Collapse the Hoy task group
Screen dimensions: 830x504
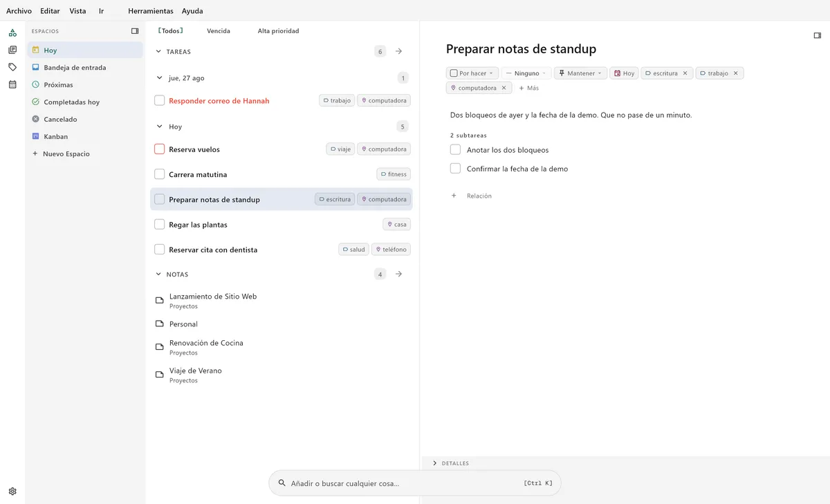pyautogui.click(x=159, y=127)
